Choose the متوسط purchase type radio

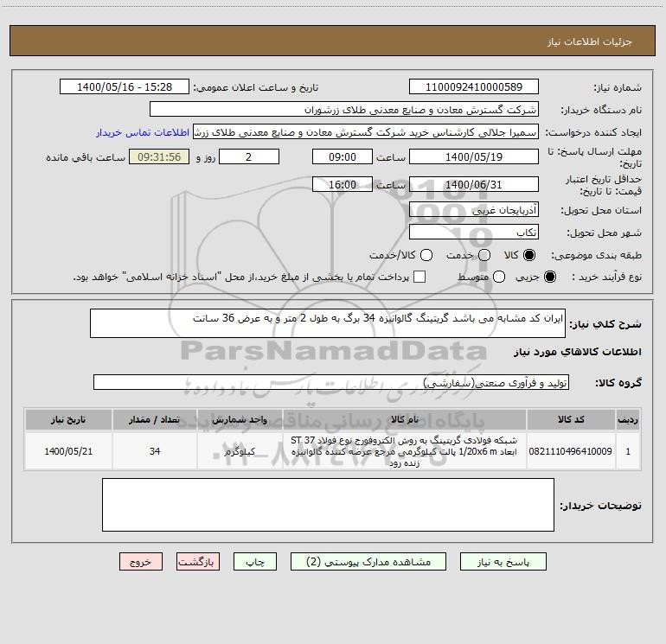[499, 277]
